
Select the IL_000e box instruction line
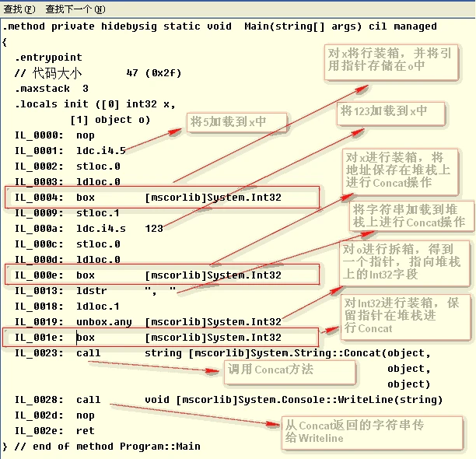tap(162, 275)
